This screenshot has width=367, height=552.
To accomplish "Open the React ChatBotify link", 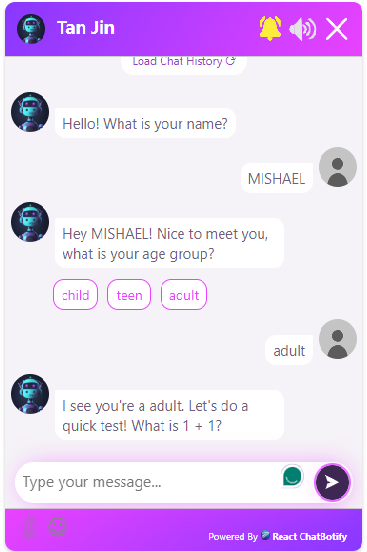I will coord(305,537).
